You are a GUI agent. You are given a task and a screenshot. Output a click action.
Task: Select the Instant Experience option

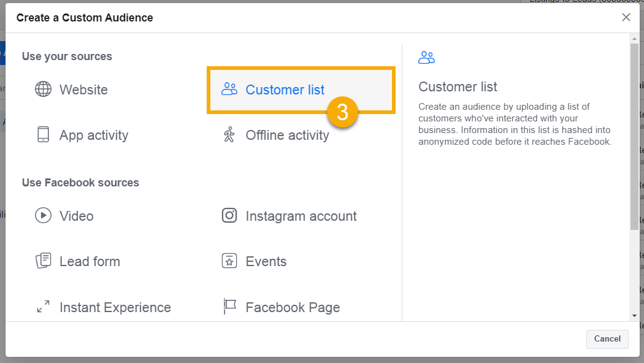coord(115,307)
